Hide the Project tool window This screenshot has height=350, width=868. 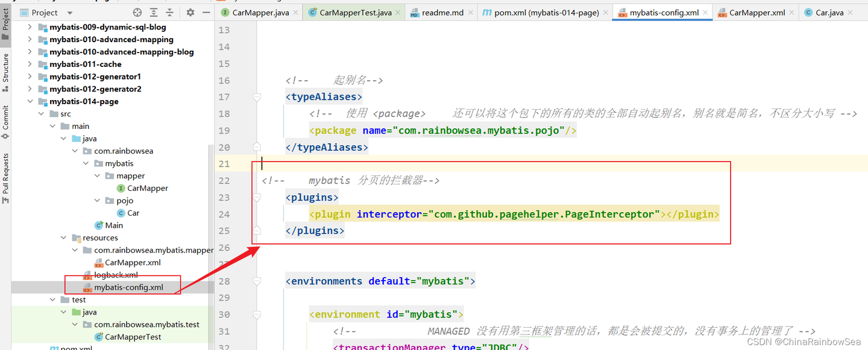206,12
